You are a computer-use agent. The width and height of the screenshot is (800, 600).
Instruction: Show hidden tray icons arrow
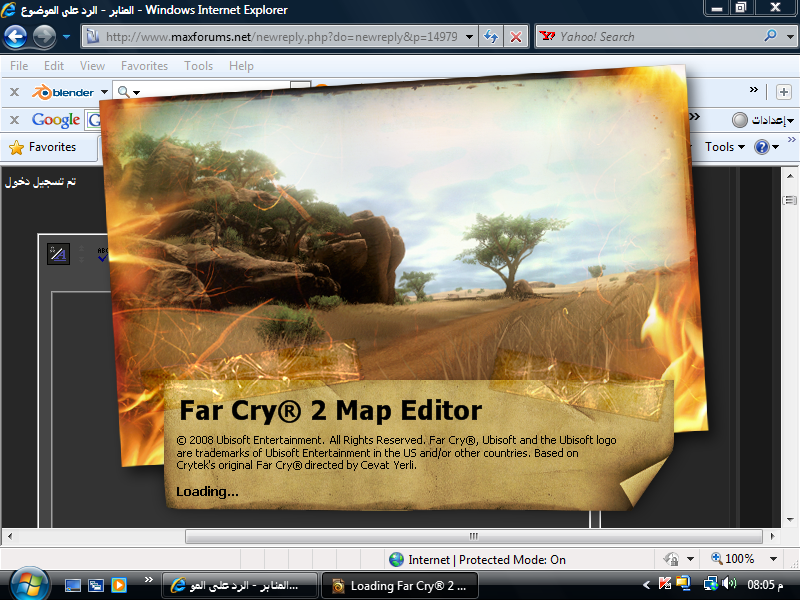[647, 585]
